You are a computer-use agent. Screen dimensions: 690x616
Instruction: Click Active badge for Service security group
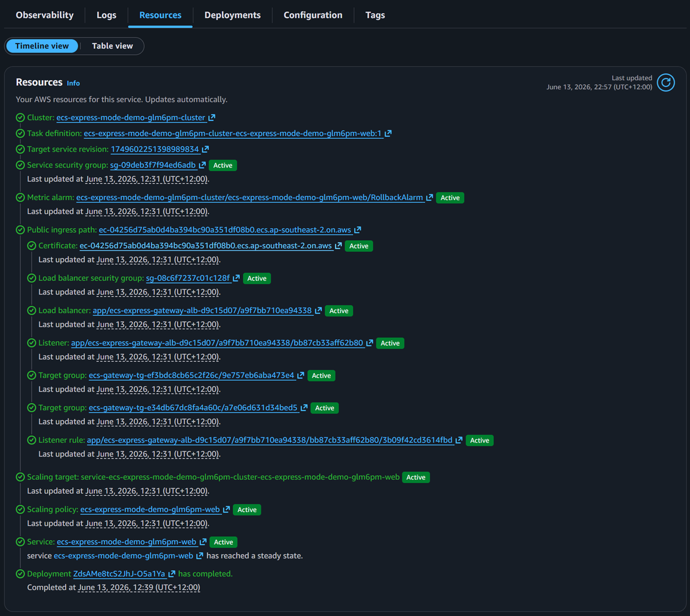click(x=223, y=166)
